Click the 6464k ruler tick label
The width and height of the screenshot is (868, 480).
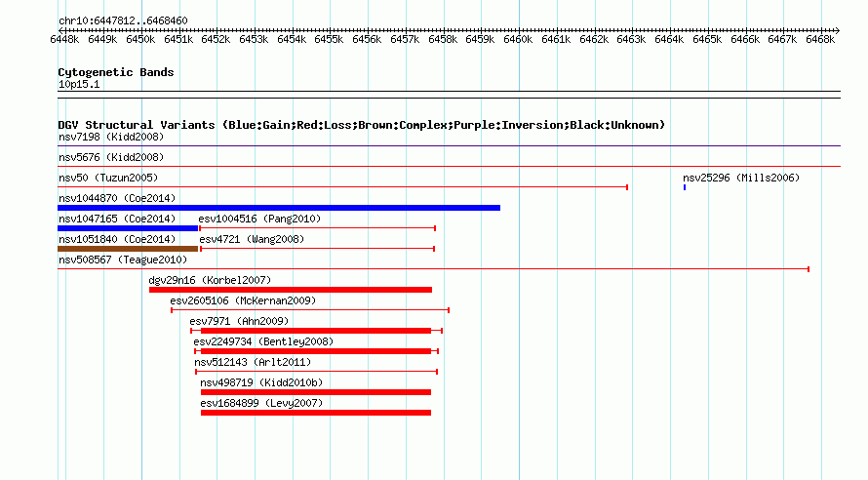point(669,39)
